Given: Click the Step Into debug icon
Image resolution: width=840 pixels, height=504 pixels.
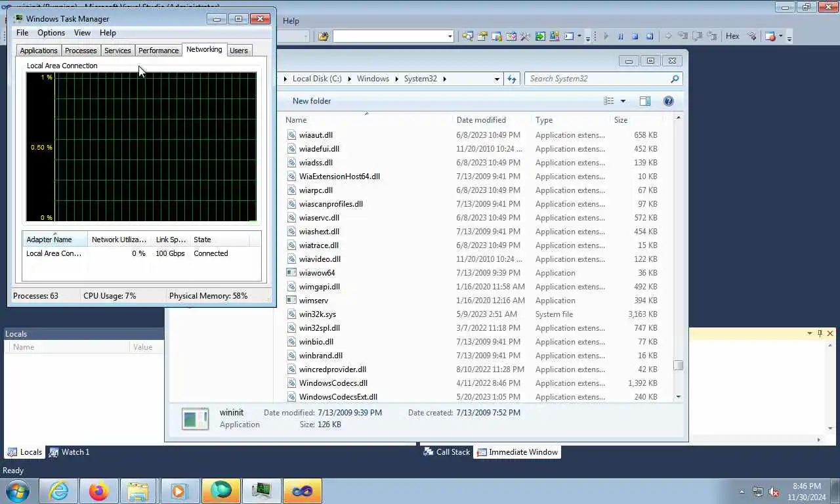Looking at the screenshot, I should (x=682, y=36).
